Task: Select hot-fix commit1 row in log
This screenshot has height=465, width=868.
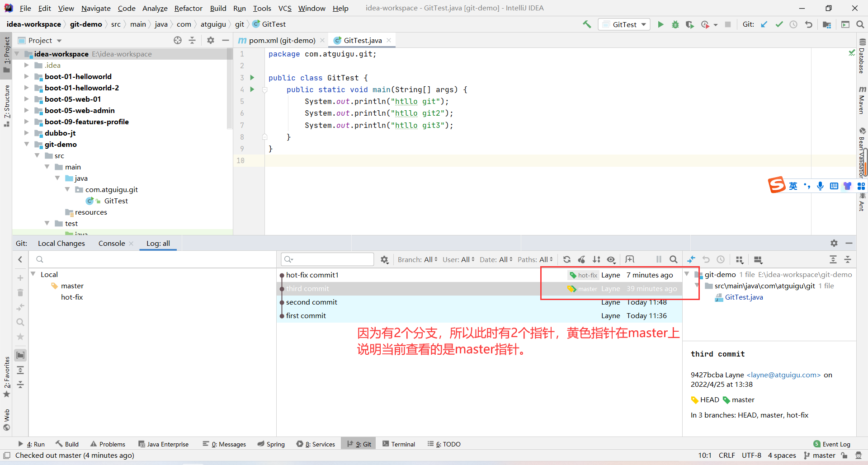Action: pos(479,275)
